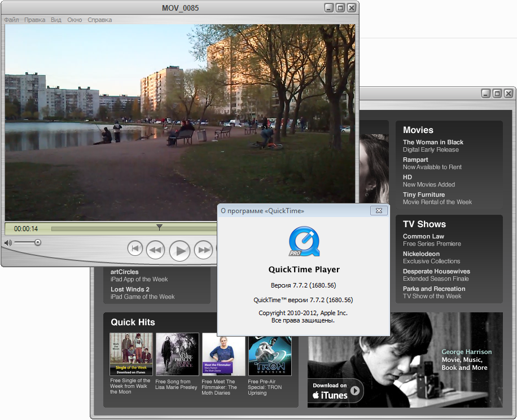The image size is (517, 420).
Task: Open 'The Woman in Black' movie link
Action: click(433, 145)
